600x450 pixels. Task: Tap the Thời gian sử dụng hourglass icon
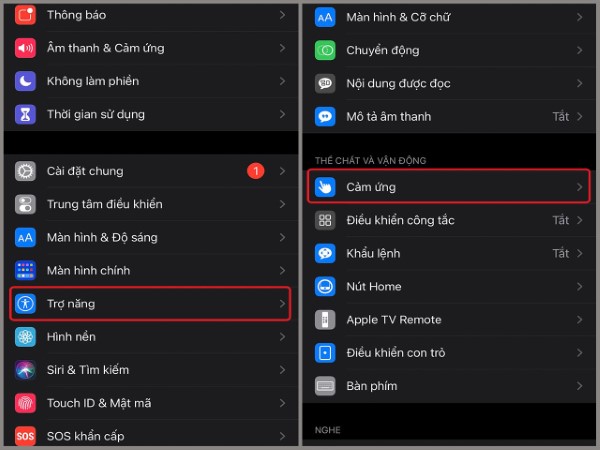point(25,114)
